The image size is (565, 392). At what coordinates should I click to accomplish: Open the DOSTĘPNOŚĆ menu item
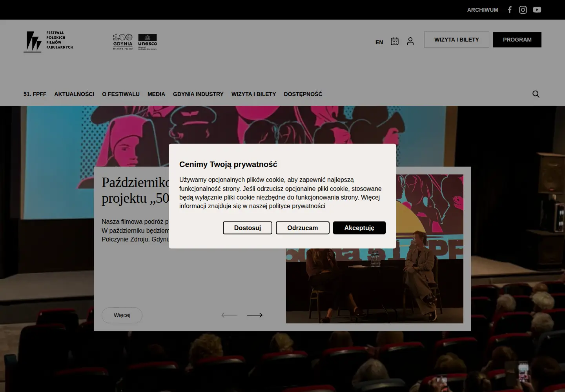click(303, 94)
